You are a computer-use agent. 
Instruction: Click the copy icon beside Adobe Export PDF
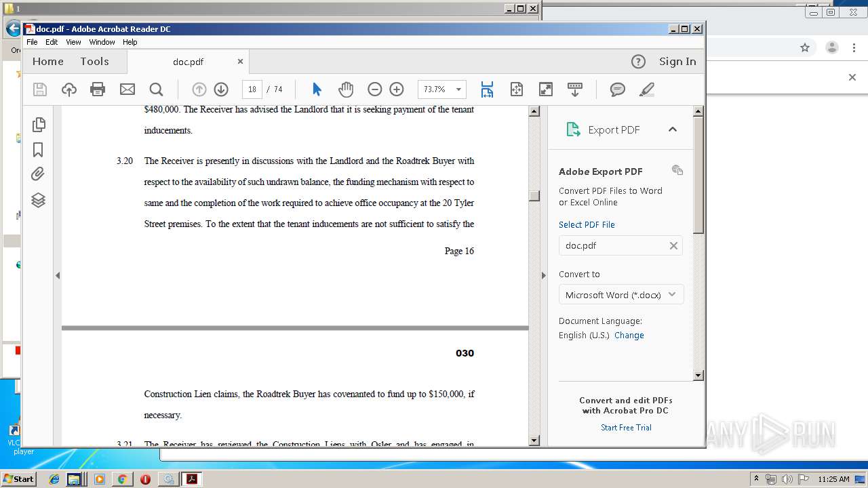pos(677,170)
